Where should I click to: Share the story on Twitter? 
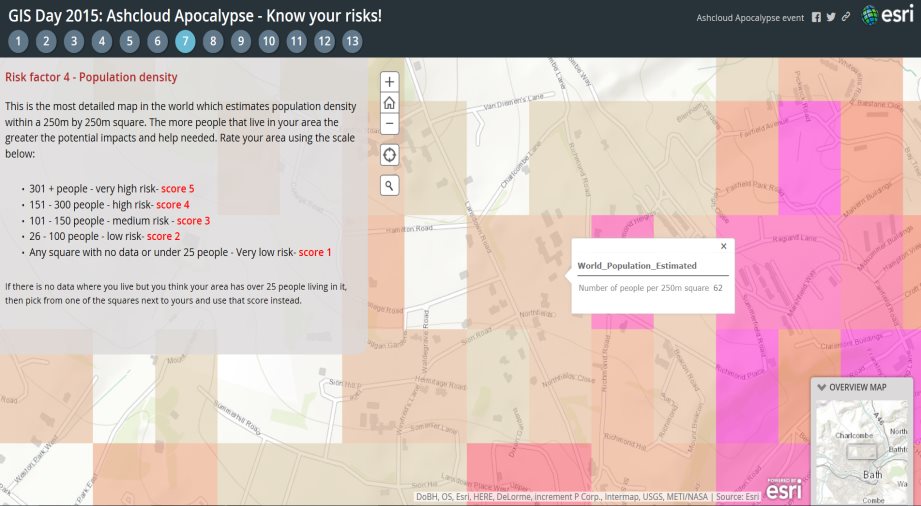(831, 17)
